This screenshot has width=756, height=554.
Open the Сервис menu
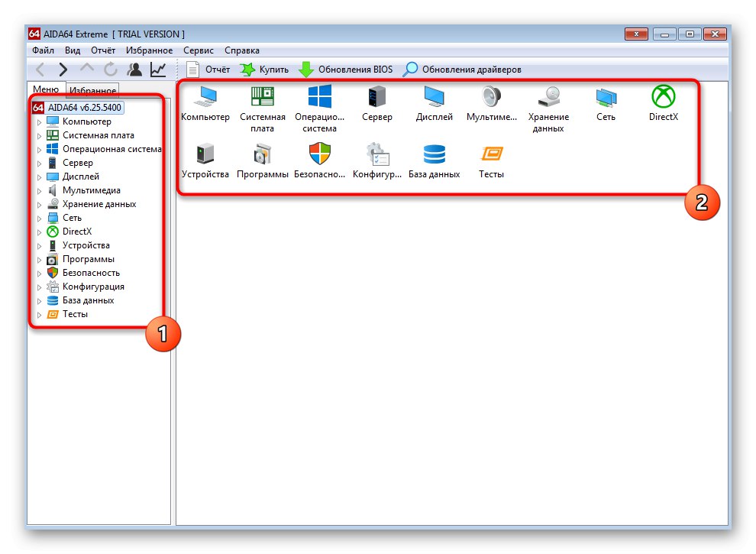click(x=198, y=50)
